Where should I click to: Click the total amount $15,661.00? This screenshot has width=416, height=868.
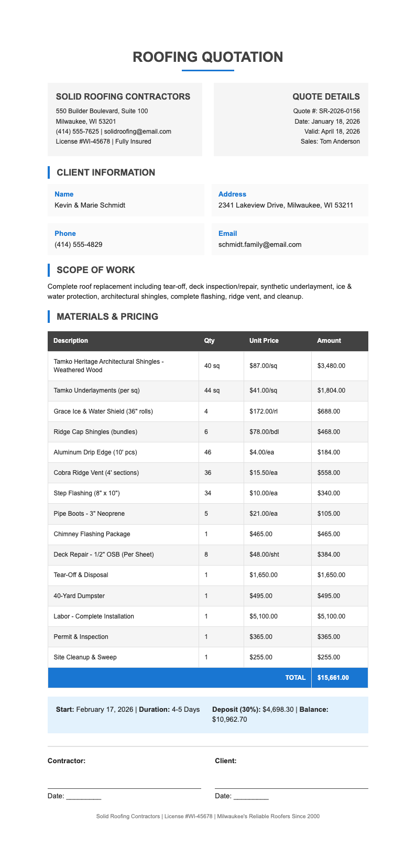coord(333,678)
